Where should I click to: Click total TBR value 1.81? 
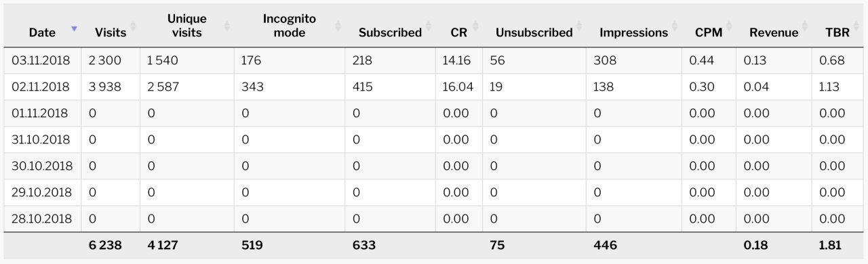830,246
